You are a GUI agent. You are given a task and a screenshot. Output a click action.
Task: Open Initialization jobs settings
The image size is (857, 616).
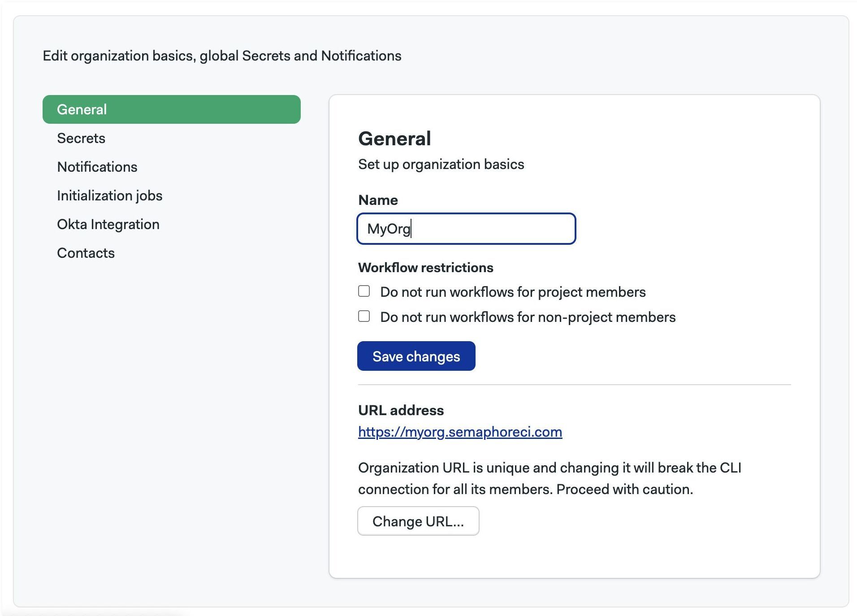110,195
